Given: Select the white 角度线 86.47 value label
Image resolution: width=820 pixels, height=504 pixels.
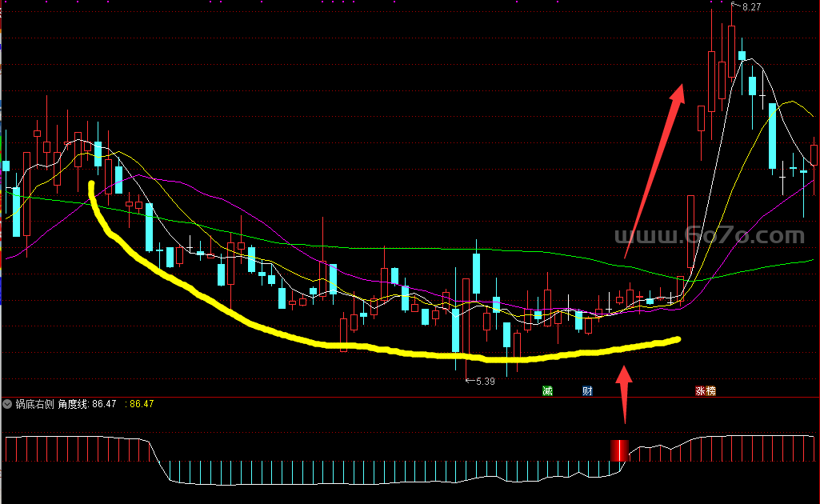Looking at the screenshot, I should [87, 405].
